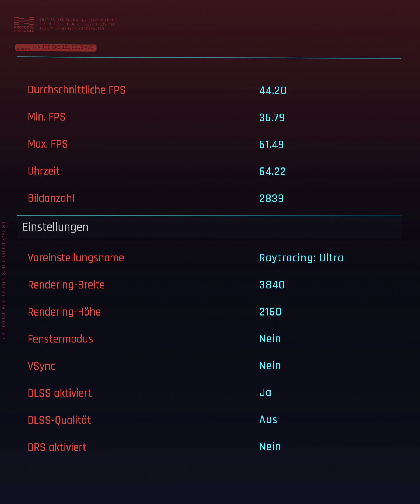This screenshot has width=420, height=504.
Task: Click the DLSS-Qualität Aus value
Action: click(268, 419)
